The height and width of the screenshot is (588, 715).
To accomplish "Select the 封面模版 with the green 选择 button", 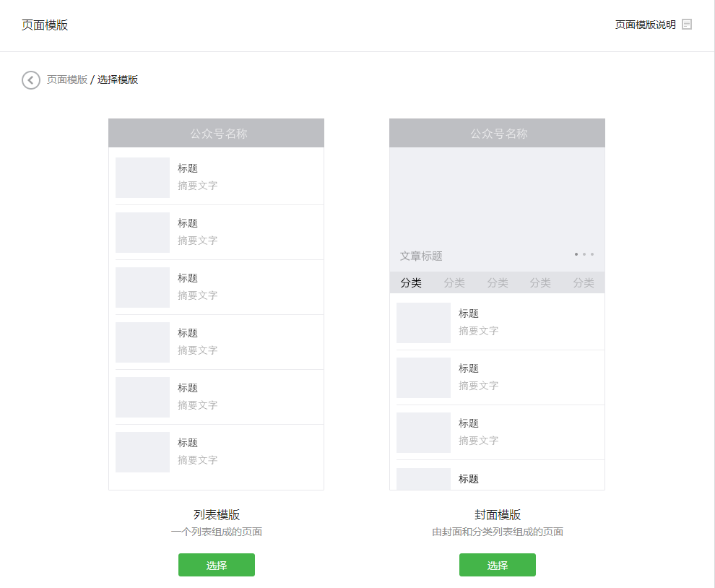I will pos(498,565).
